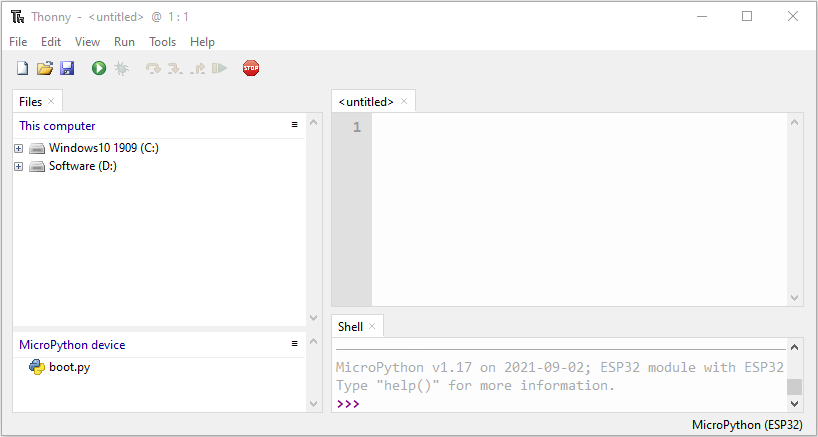Click the MicroPython (ESP32) interpreter label
The height and width of the screenshot is (437, 818).
747,424
